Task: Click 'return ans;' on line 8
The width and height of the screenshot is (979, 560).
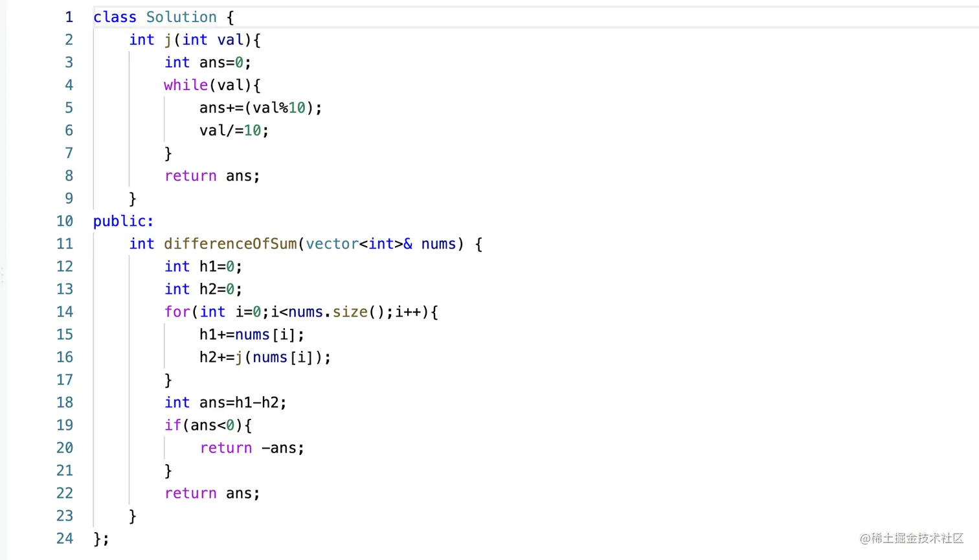Action: tap(212, 175)
